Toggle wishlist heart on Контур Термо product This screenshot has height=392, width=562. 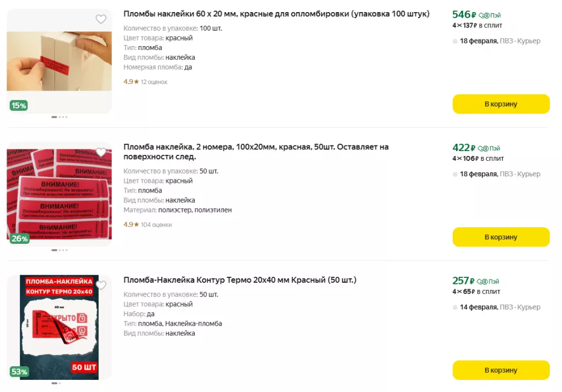(x=101, y=285)
